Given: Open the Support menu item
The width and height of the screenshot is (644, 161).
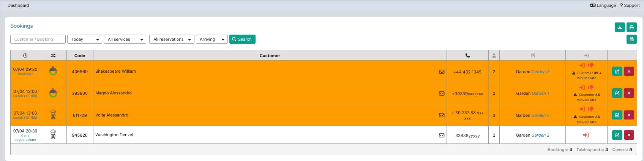Looking at the screenshot, I should (x=630, y=5).
